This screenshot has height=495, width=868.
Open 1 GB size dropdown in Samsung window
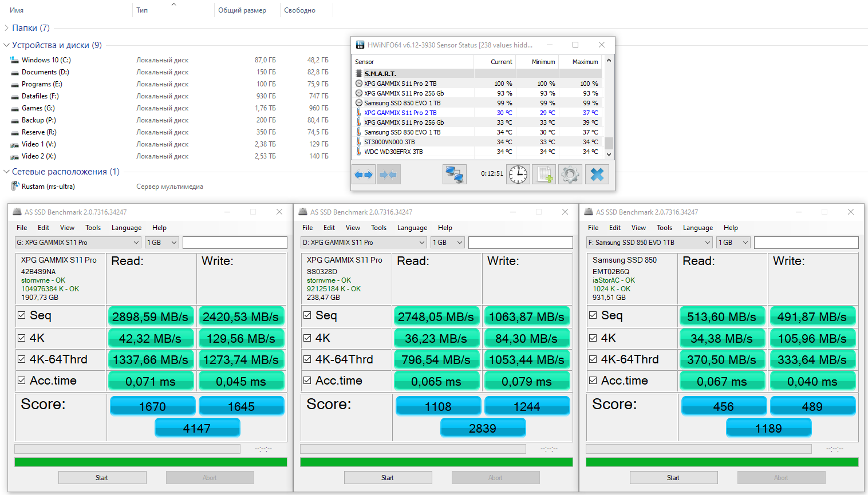(733, 243)
